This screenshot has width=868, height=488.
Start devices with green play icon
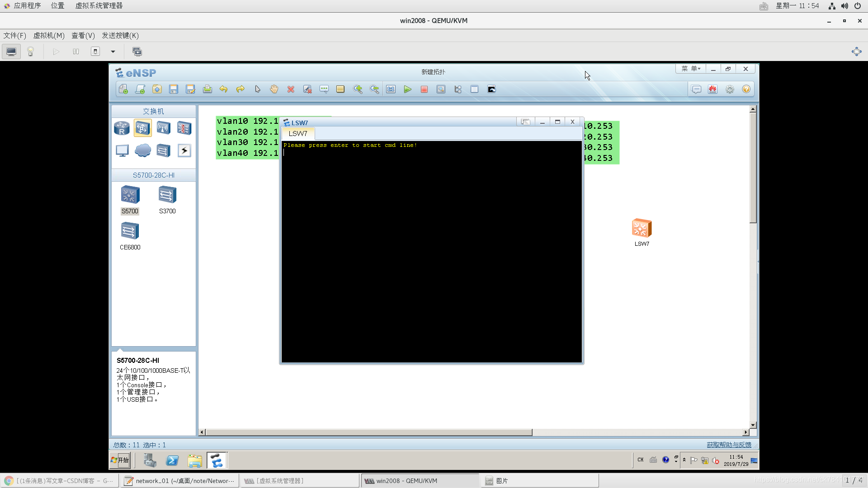click(x=407, y=89)
